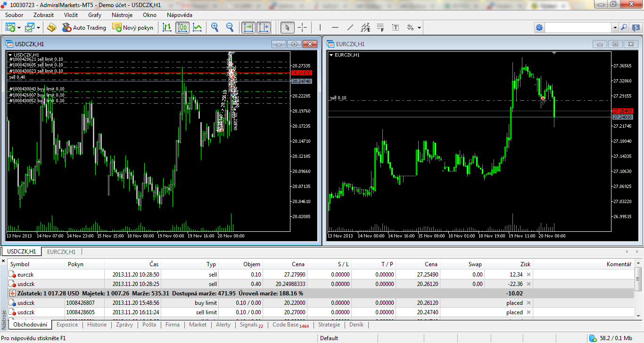Open the Expozice tab in toolbox
Viewport: 644px width, 343px height.
point(67,325)
